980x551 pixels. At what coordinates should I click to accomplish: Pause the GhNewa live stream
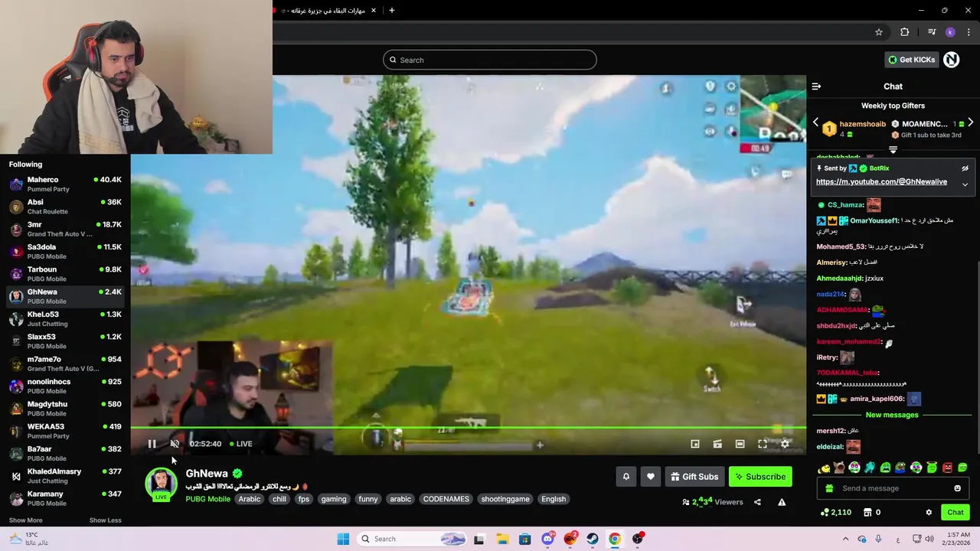(x=152, y=444)
